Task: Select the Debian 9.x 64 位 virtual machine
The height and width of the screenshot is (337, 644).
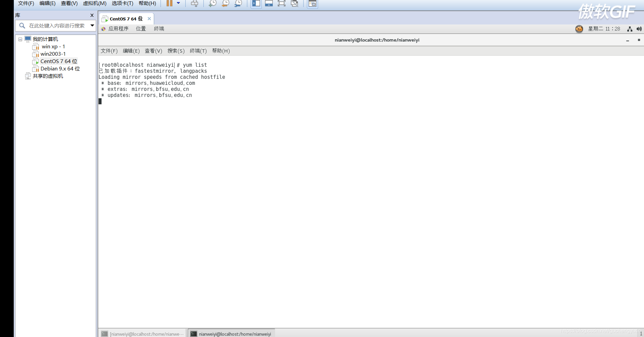Action: point(60,69)
